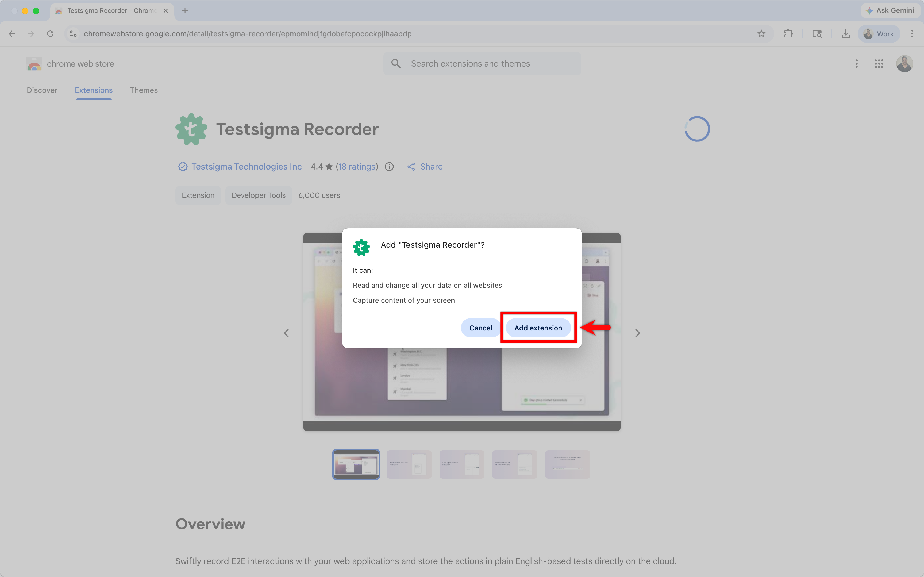The width and height of the screenshot is (924, 577).
Task: Open site information icon in address bar
Action: tap(73, 34)
